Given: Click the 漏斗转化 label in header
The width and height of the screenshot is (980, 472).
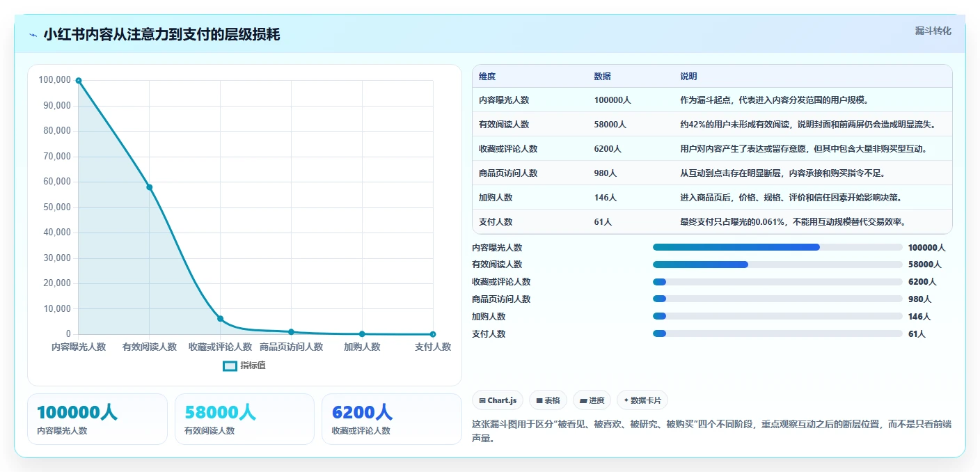Looking at the screenshot, I should (933, 31).
